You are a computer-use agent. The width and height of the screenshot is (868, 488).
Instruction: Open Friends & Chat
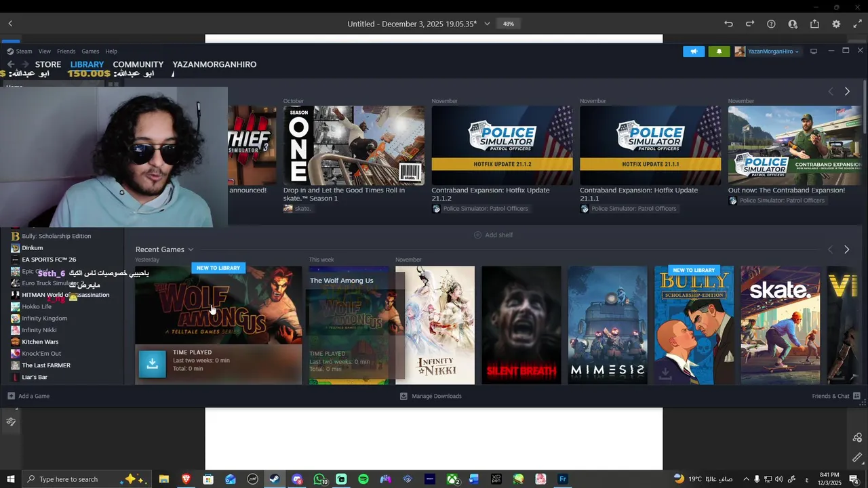[836, 396]
